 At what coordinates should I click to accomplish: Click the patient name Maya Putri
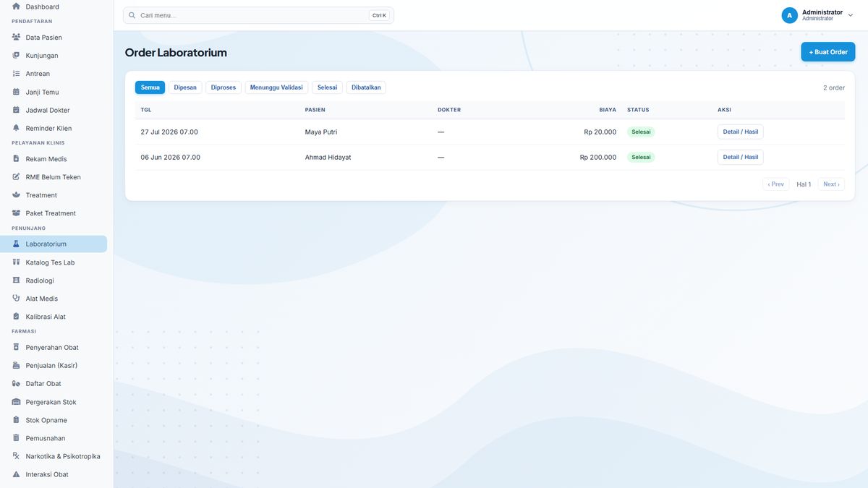click(x=321, y=132)
